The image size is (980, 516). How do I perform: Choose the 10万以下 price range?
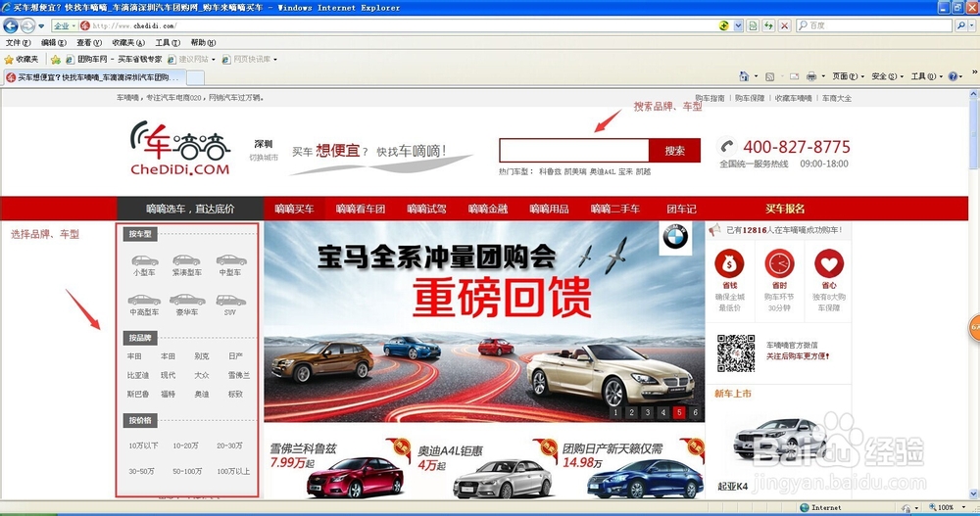click(x=144, y=446)
